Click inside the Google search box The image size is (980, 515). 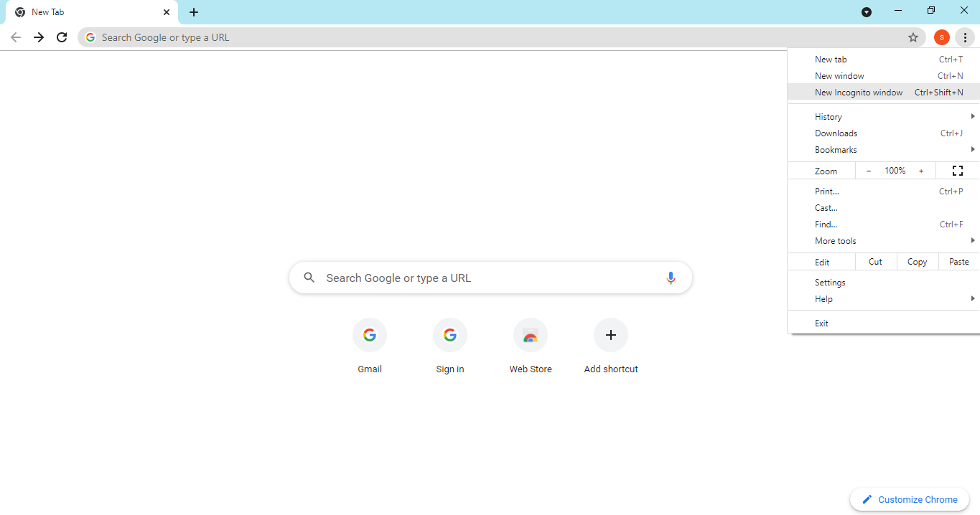click(490, 278)
